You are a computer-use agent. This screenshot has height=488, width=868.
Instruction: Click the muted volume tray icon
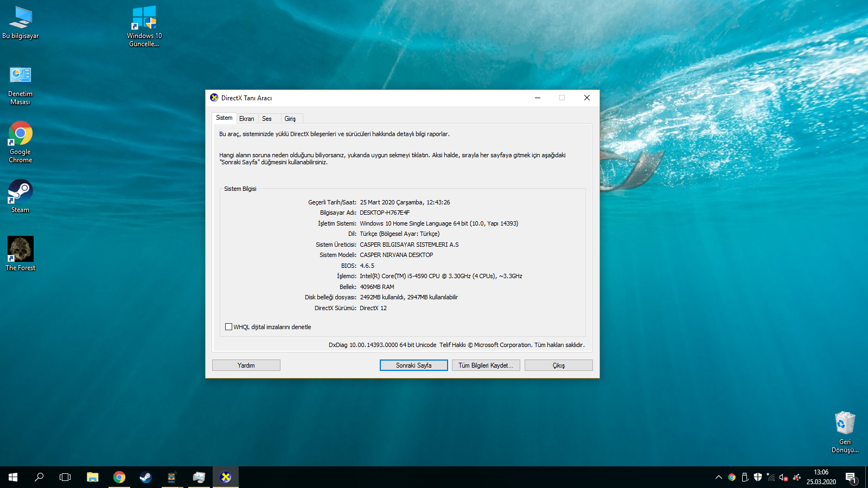pos(783,477)
